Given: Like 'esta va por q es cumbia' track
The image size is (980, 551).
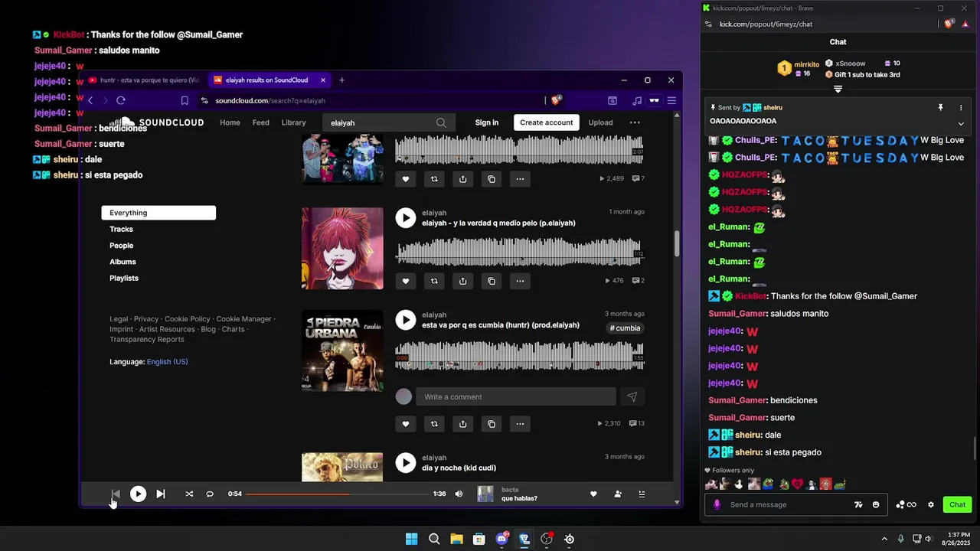Looking at the screenshot, I should (x=406, y=423).
